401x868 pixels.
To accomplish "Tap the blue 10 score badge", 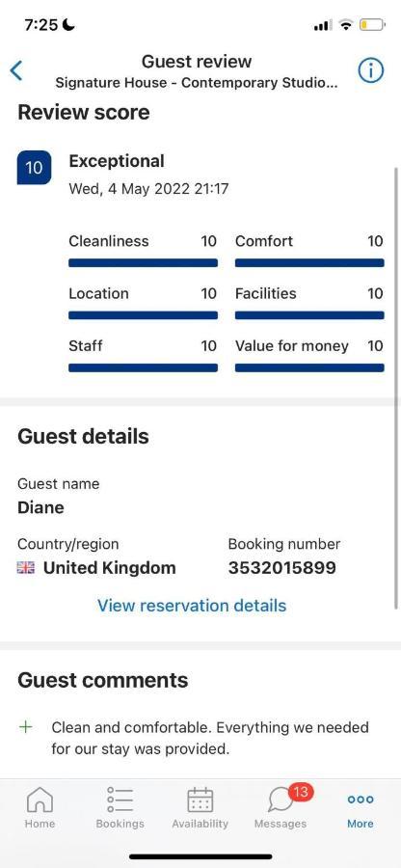I will click(x=35, y=167).
